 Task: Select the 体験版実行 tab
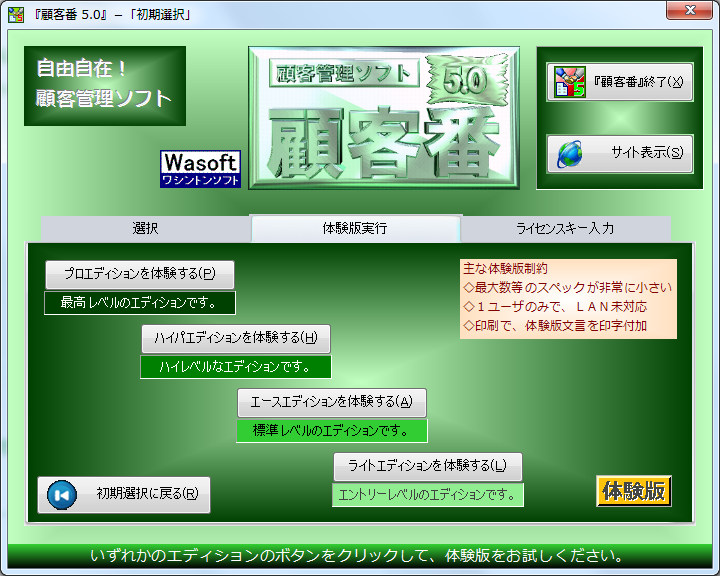tap(355, 228)
